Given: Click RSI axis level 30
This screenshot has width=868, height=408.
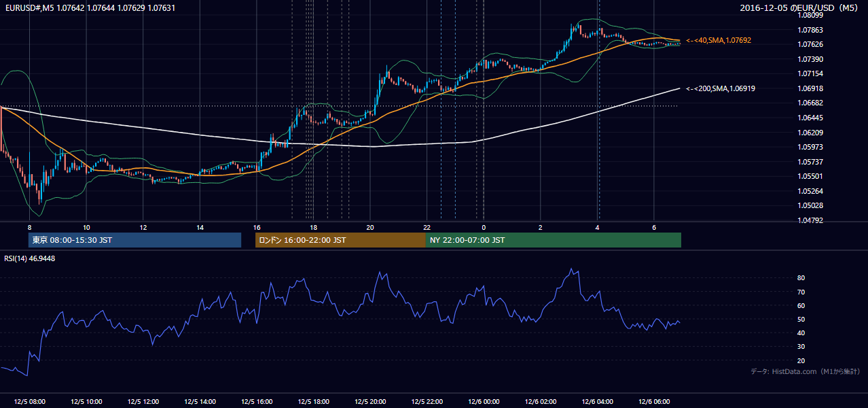Looking at the screenshot, I should [801, 346].
